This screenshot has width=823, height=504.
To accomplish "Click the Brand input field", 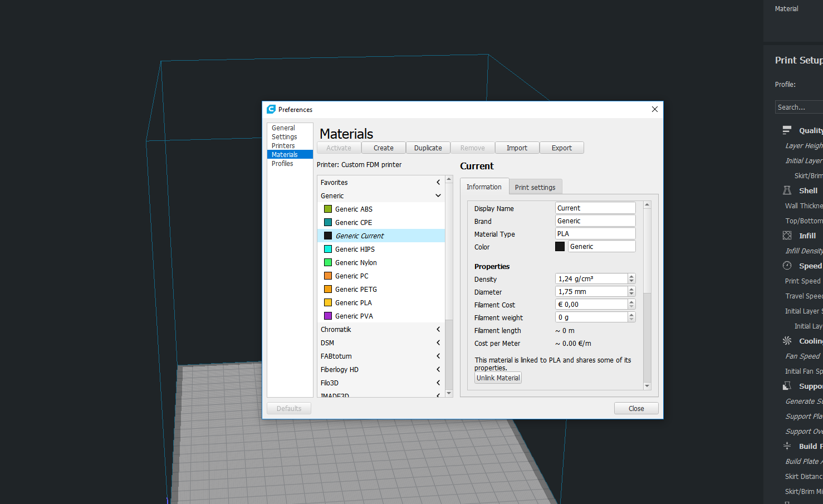I will [x=595, y=221].
